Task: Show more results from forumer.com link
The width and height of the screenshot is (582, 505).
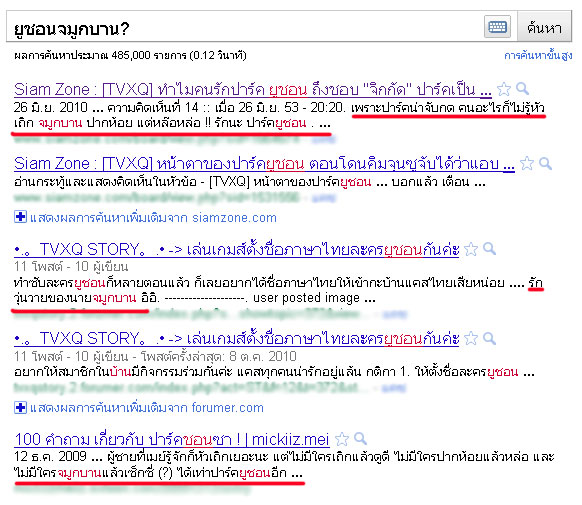Action: point(147,408)
